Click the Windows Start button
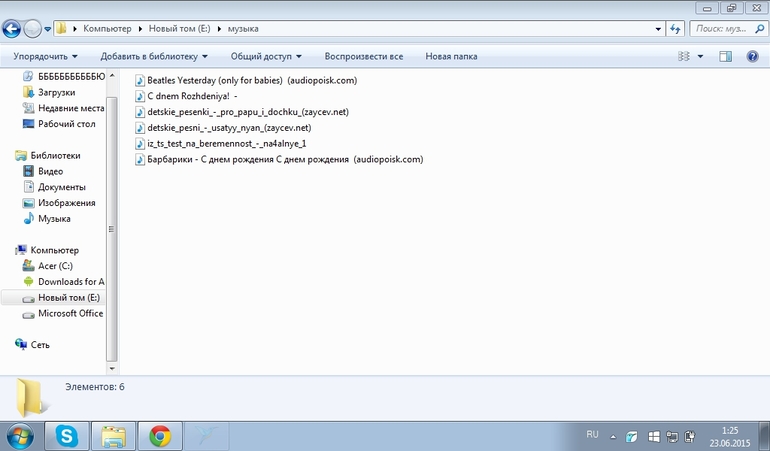 [x=19, y=435]
